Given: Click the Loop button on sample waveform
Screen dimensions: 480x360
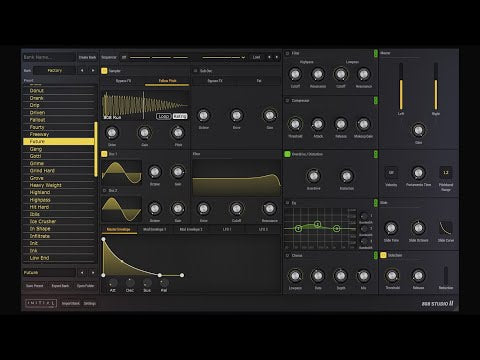Looking at the screenshot, I should 164,116.
